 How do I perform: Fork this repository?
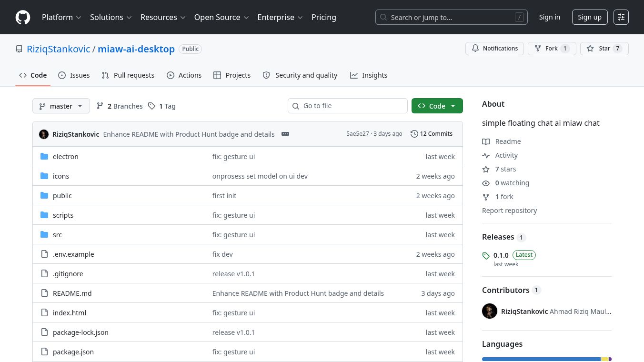coord(552,49)
